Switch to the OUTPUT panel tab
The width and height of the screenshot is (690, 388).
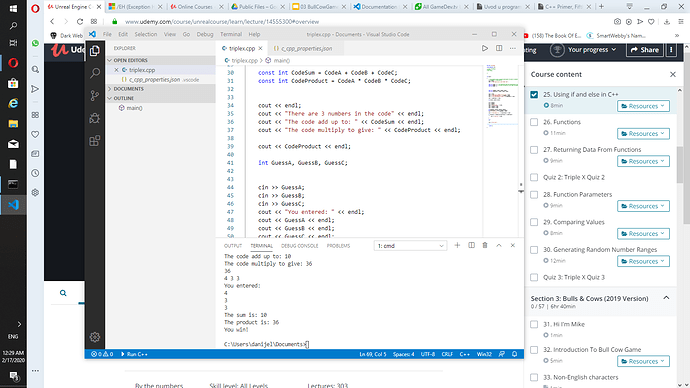click(x=233, y=246)
